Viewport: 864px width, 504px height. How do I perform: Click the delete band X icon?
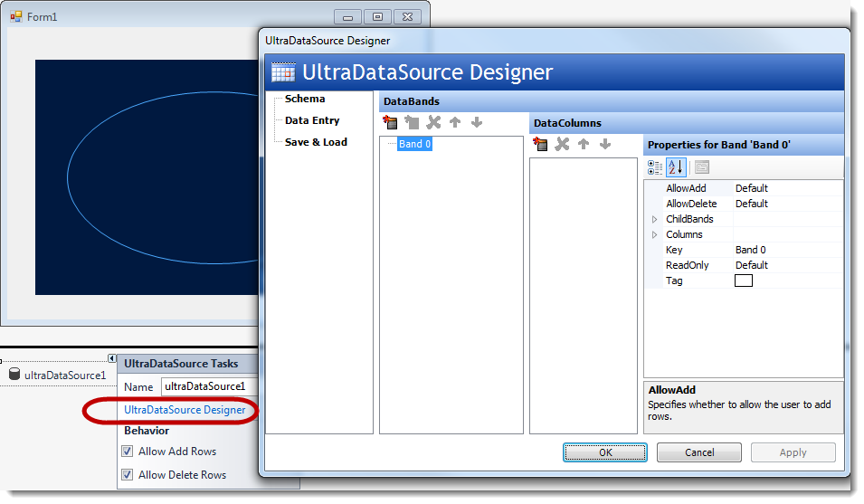[434, 122]
